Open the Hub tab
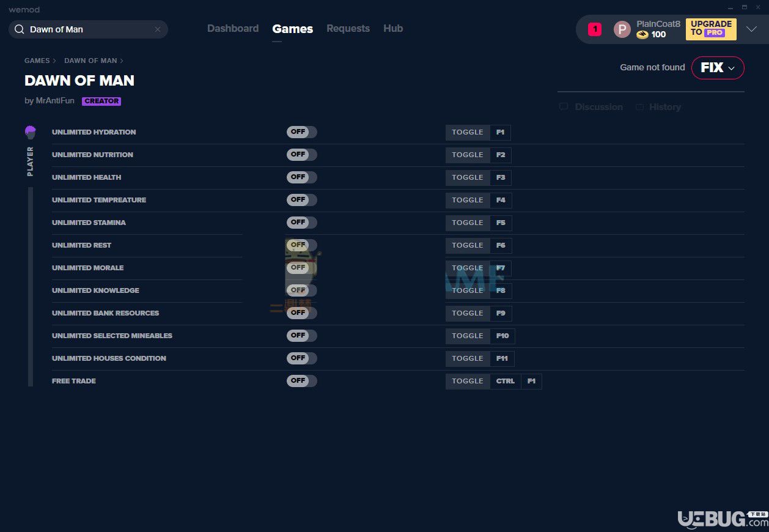The height and width of the screenshot is (532, 769). point(393,29)
